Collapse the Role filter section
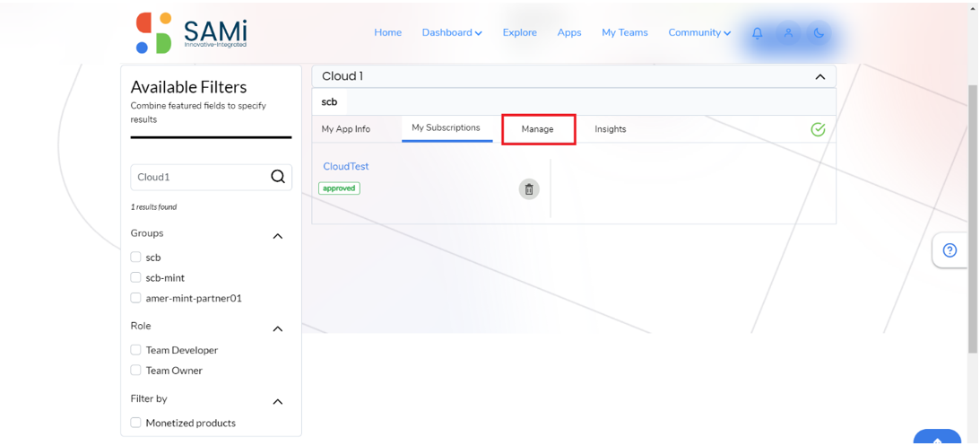The height and width of the screenshot is (446, 980). pos(278,328)
